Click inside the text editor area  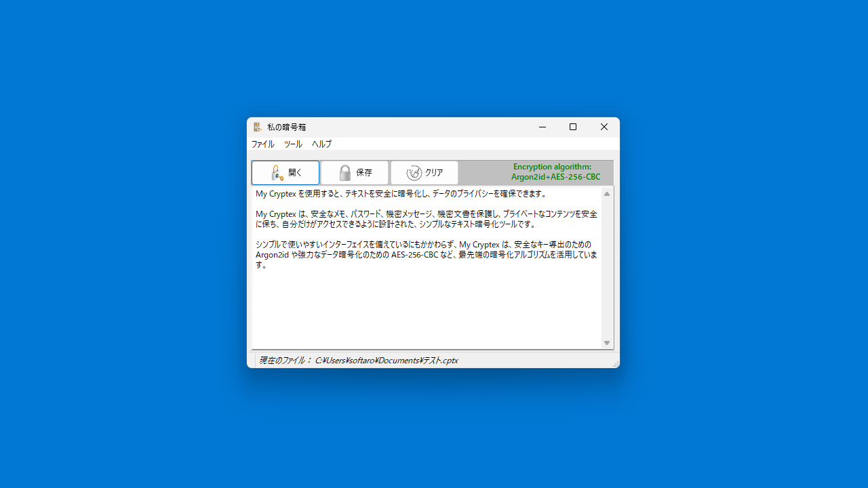tap(427, 268)
